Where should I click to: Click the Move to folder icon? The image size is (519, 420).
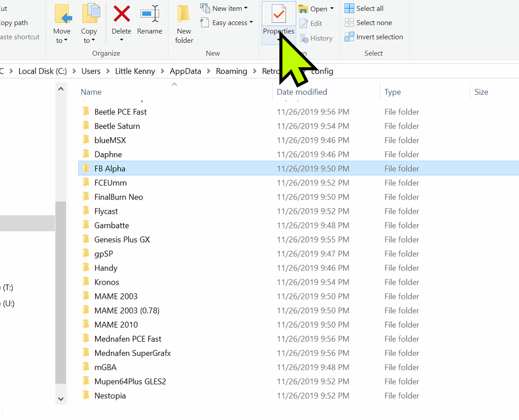63,14
